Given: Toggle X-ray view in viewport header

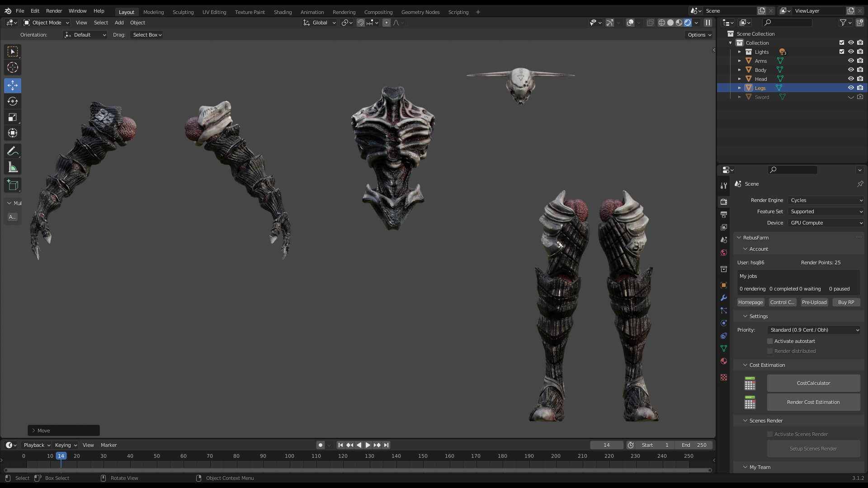Looking at the screenshot, I should click(650, 23).
